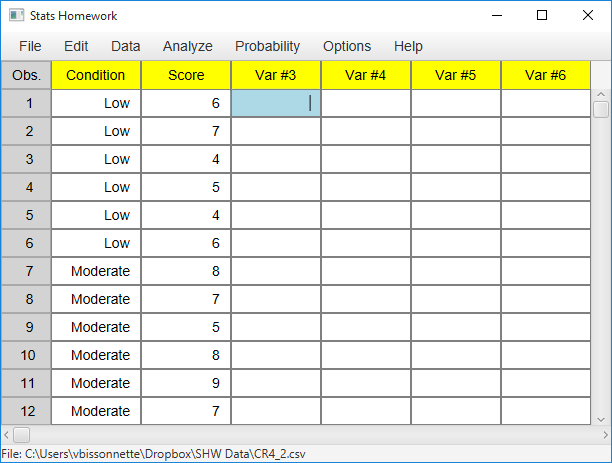612x463 pixels.
Task: Open the Help menu
Action: (408, 46)
